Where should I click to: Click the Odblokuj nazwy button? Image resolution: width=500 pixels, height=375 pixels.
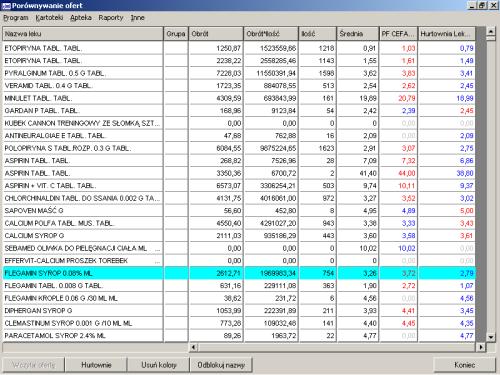221,365
